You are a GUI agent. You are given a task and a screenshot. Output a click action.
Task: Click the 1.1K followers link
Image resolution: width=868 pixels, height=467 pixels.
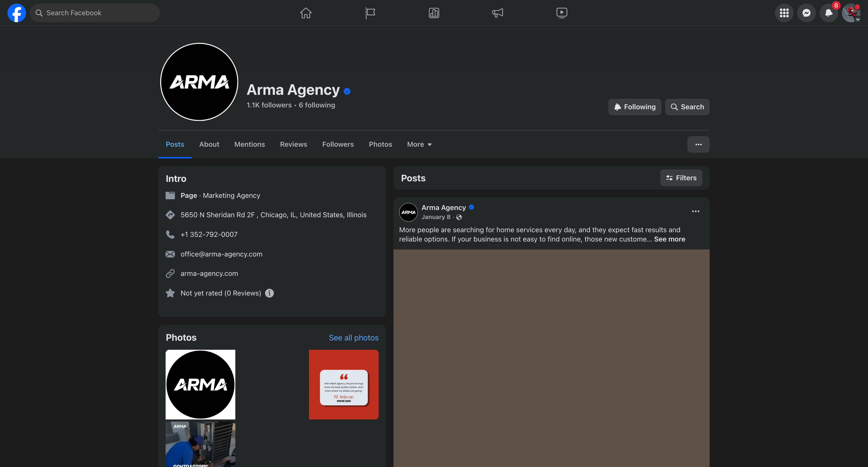coord(269,105)
